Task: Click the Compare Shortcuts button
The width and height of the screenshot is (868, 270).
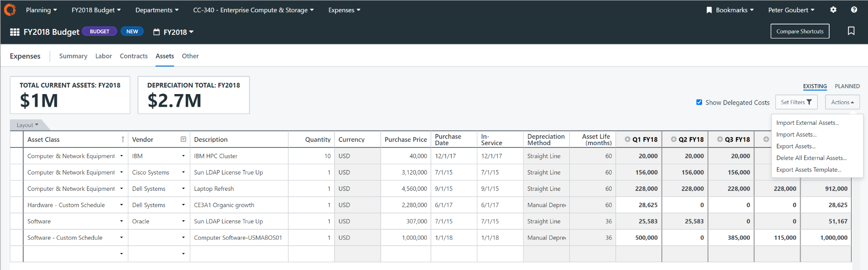Action: [x=800, y=31]
